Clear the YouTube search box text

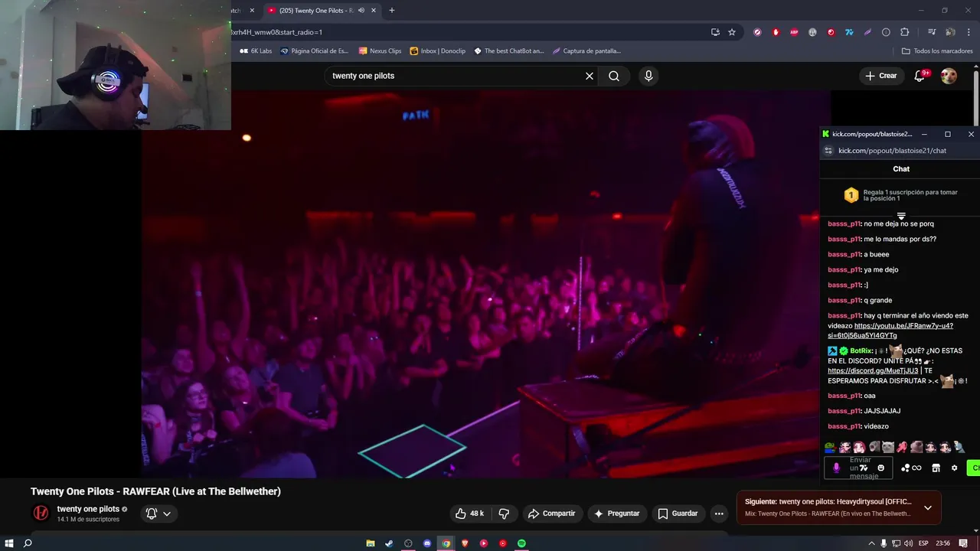click(x=590, y=76)
